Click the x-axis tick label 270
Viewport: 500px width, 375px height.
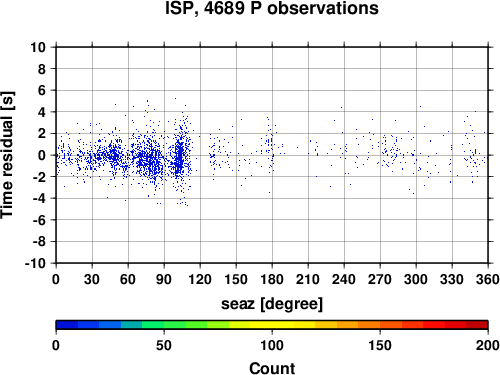tap(380, 279)
